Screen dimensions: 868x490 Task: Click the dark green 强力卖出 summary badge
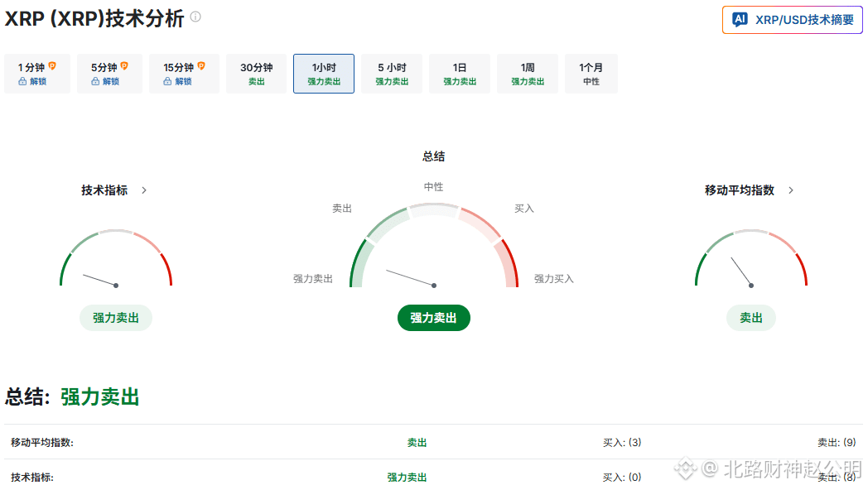433,318
